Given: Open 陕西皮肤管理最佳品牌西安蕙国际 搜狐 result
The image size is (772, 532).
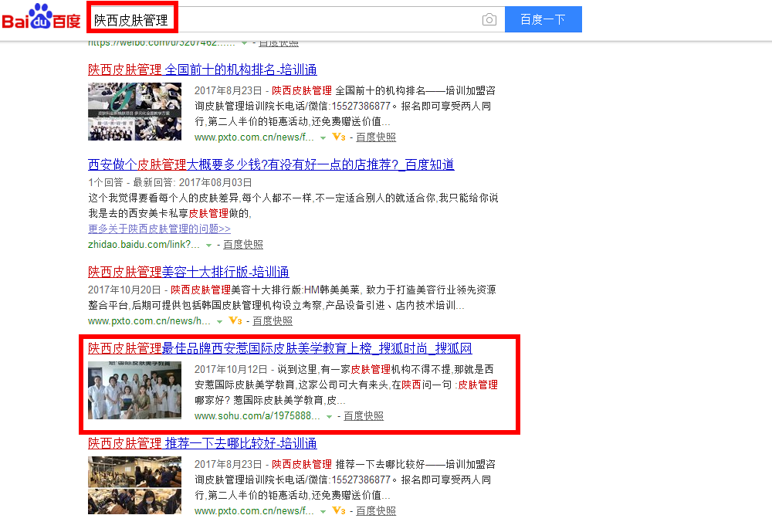Looking at the screenshot, I should (x=279, y=348).
